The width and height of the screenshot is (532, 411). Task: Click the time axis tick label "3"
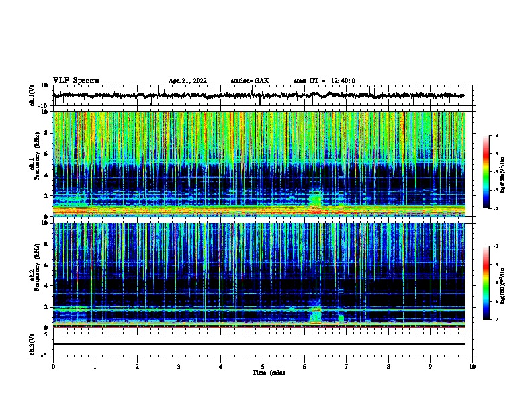click(179, 366)
